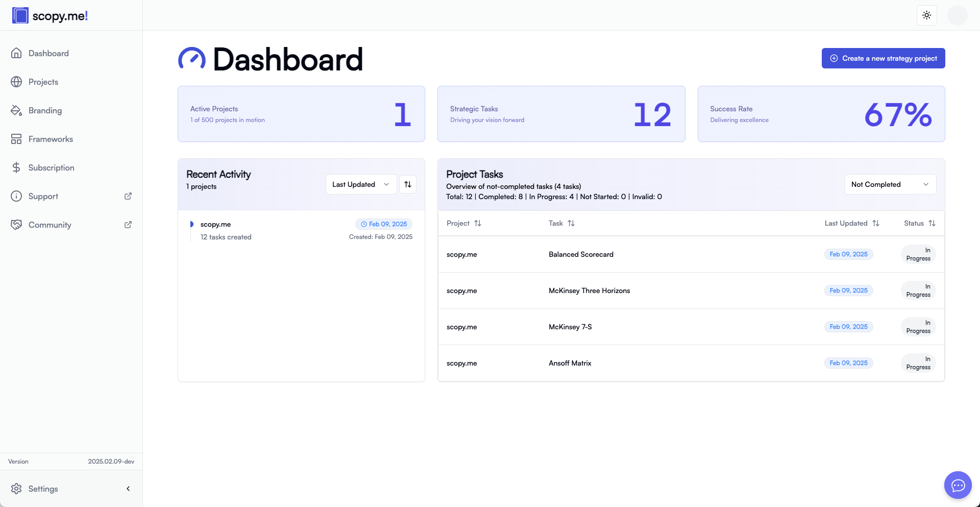Sort tasks table by Task column

[x=571, y=223]
